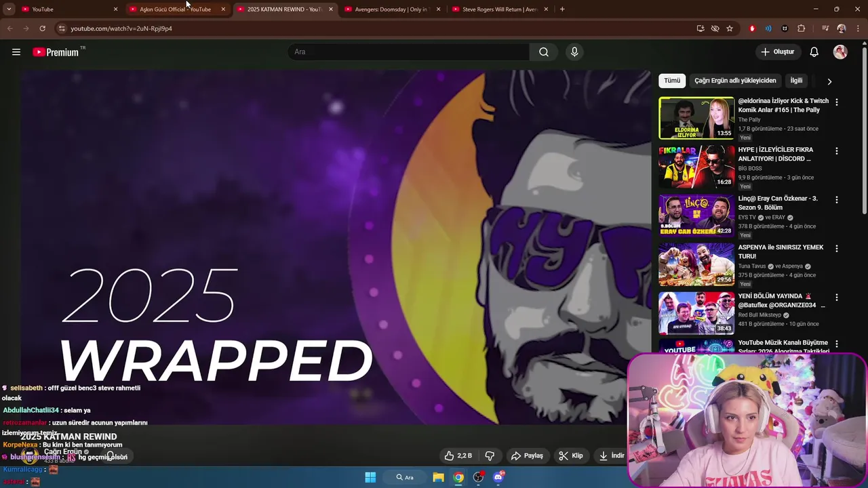
Task: Open The Pally channel name link
Action: [749, 120]
